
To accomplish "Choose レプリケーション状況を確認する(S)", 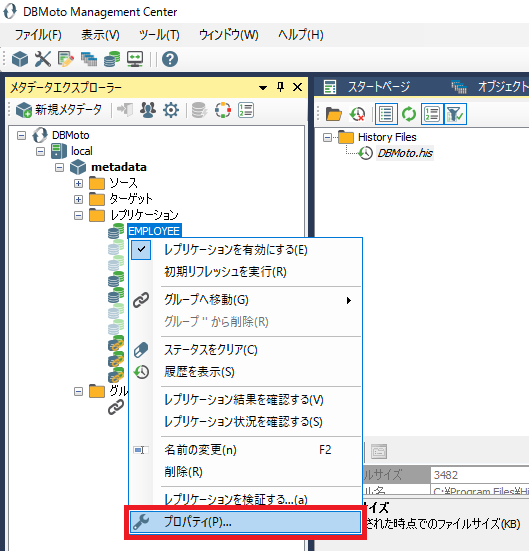I will pyautogui.click(x=245, y=421).
